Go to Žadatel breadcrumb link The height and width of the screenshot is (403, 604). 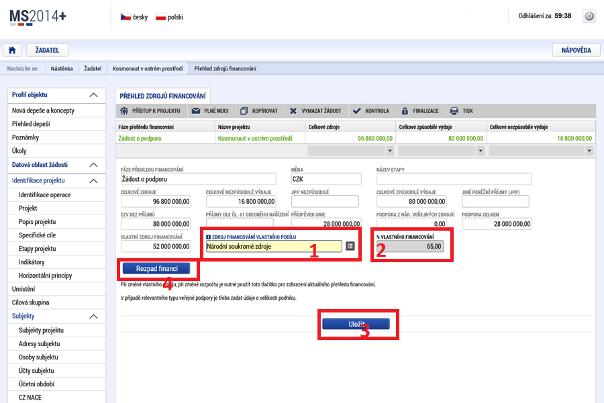92,69
